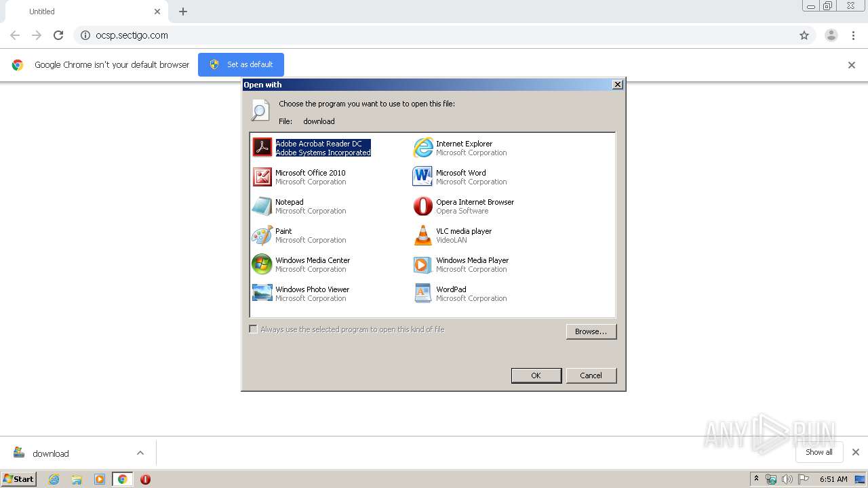Bookmark this page with the star icon
Viewport: 868px width, 488px height.
click(804, 35)
